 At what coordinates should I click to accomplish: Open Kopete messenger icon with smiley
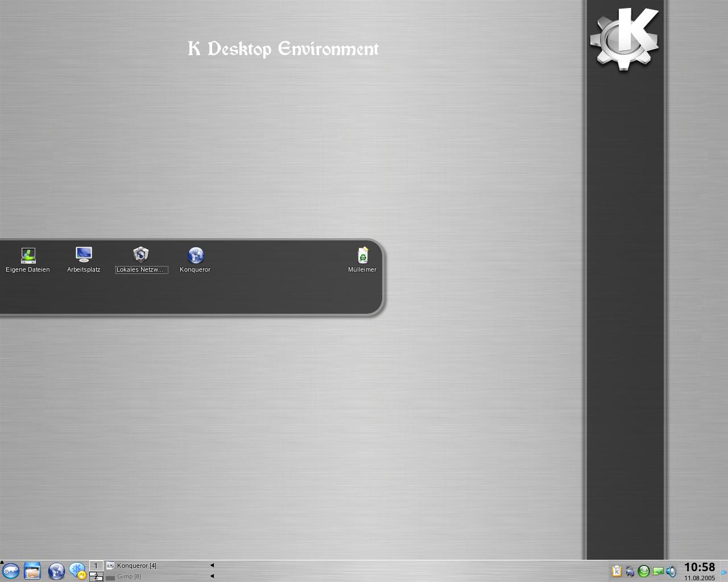coord(77,571)
